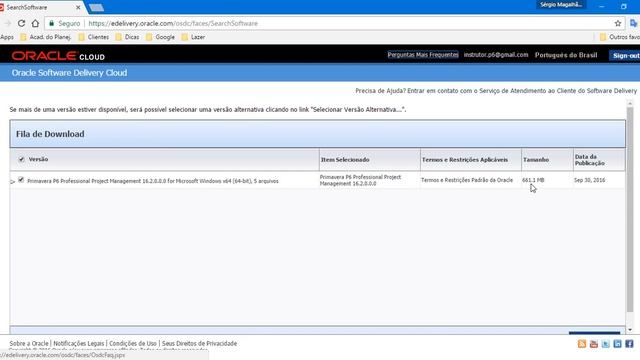
Task: Open the Outros favoritos bookmark folder
Action: pos(620,37)
